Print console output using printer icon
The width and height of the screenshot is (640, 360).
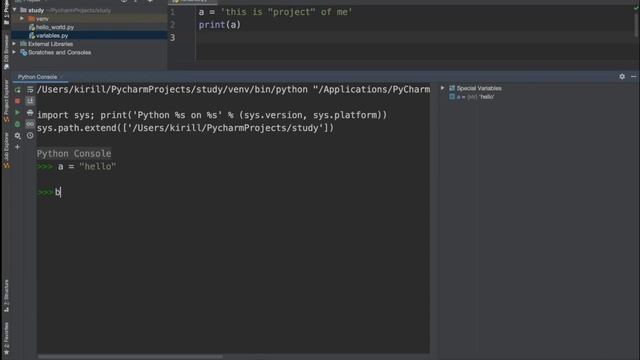(x=30, y=112)
